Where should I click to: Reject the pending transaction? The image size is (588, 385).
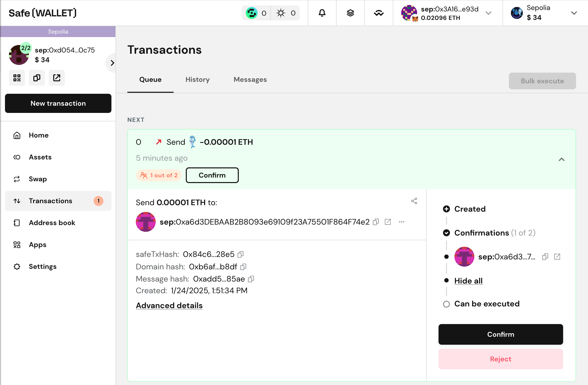(500, 359)
